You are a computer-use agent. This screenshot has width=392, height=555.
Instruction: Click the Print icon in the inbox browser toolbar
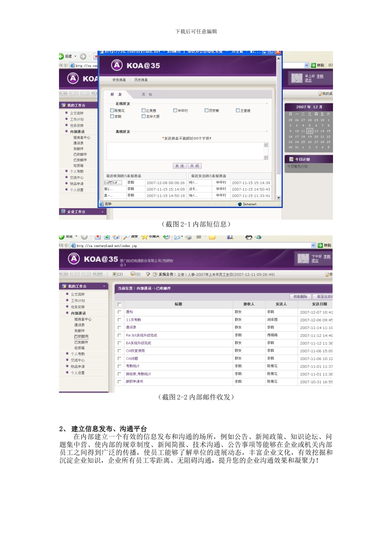click(189, 237)
